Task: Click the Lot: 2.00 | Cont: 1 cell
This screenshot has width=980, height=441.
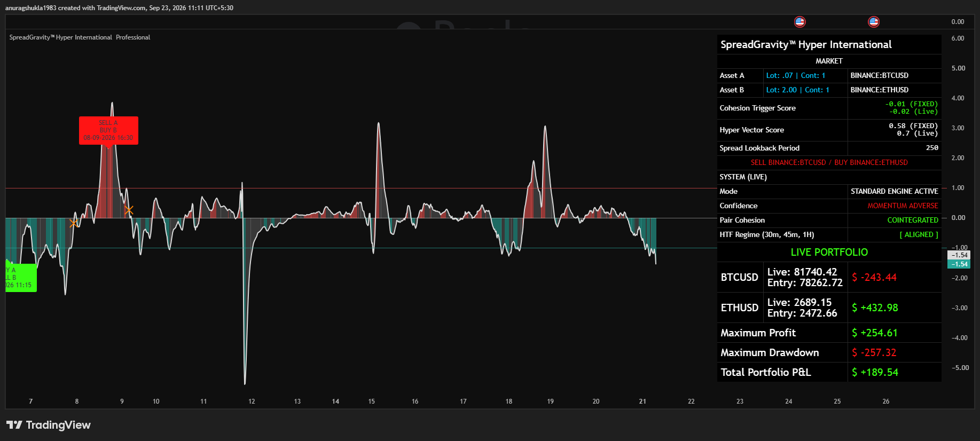Action: coord(805,90)
